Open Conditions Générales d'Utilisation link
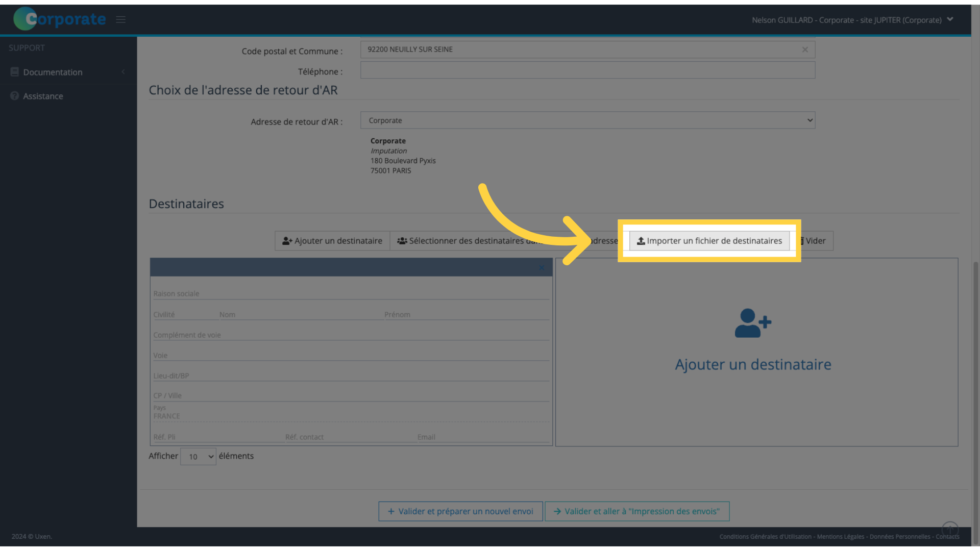980x551 pixels. point(765,537)
